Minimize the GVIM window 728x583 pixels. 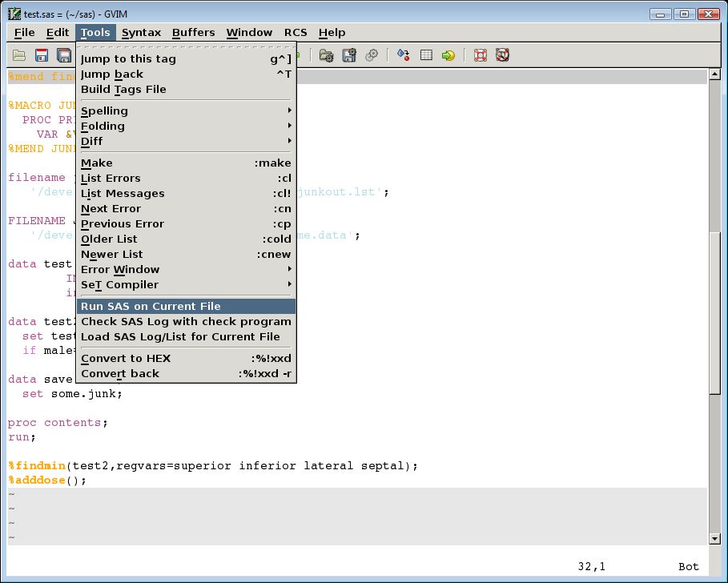point(660,14)
